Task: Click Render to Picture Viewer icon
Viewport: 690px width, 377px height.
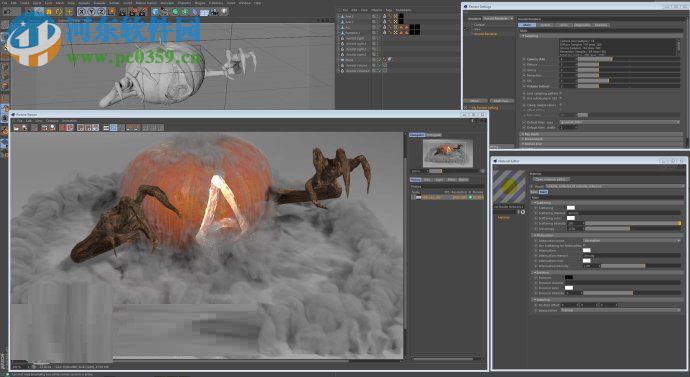Action: tap(133, 12)
